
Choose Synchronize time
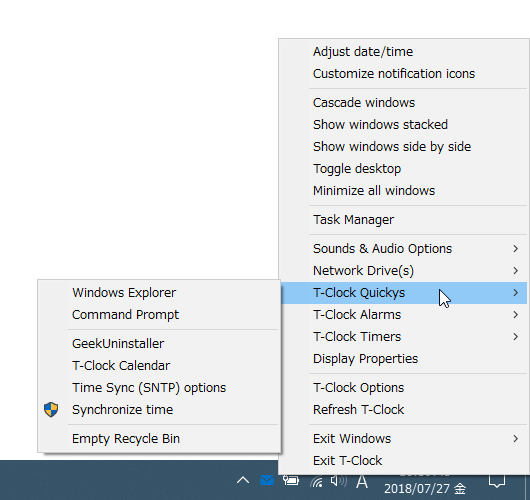coord(159,410)
